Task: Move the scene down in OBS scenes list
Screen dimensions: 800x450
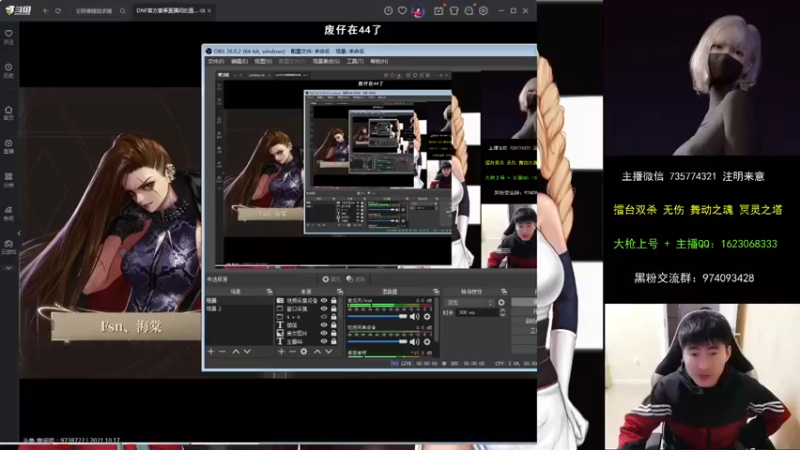Action: click(x=247, y=352)
